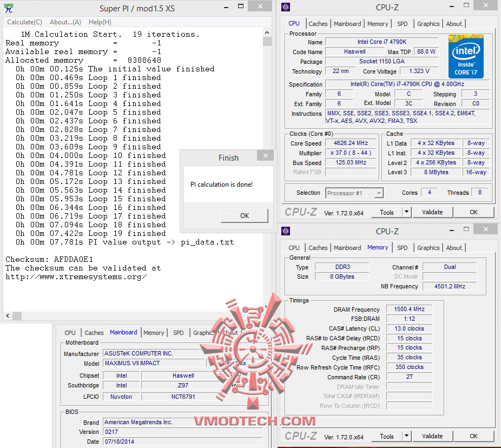Screen dimensions: 501x448
Task: Select Caches tab in Memory CPU-Z window
Action: coord(318,248)
